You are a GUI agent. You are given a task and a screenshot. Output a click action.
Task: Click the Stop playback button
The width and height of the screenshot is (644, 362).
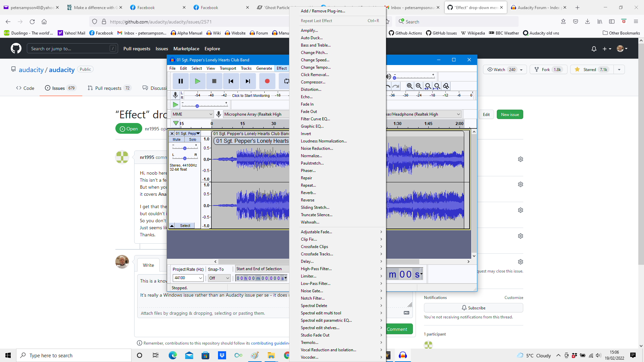[214, 81]
